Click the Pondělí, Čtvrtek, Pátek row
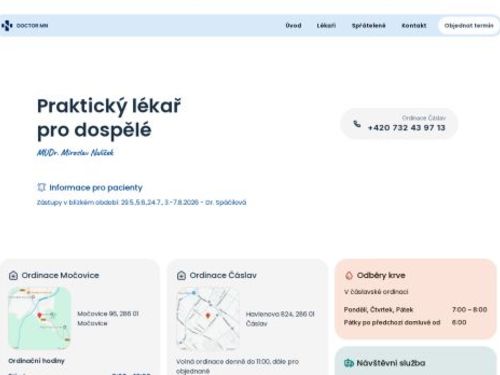Screen dimensions: 500x375 point(415,310)
